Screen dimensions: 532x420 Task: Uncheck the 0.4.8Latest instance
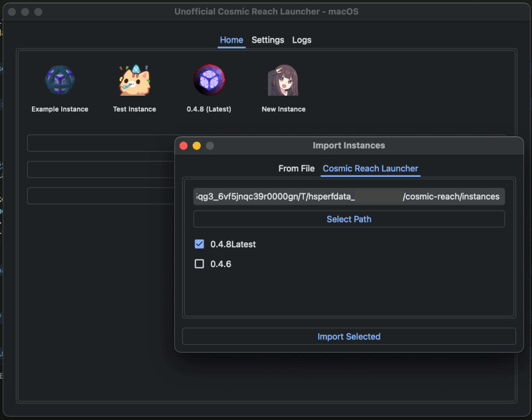pyautogui.click(x=199, y=243)
